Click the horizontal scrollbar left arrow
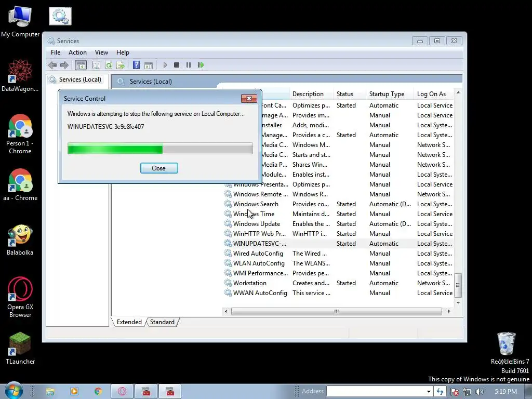 226,311
